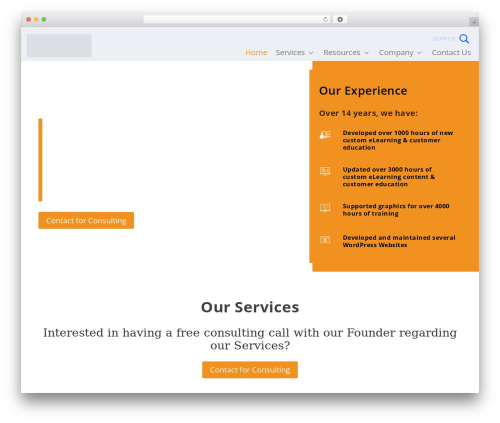Click 'Developed over 1000 hours of new' text
Image resolution: width=500 pixels, height=423 pixels.
coord(398,133)
